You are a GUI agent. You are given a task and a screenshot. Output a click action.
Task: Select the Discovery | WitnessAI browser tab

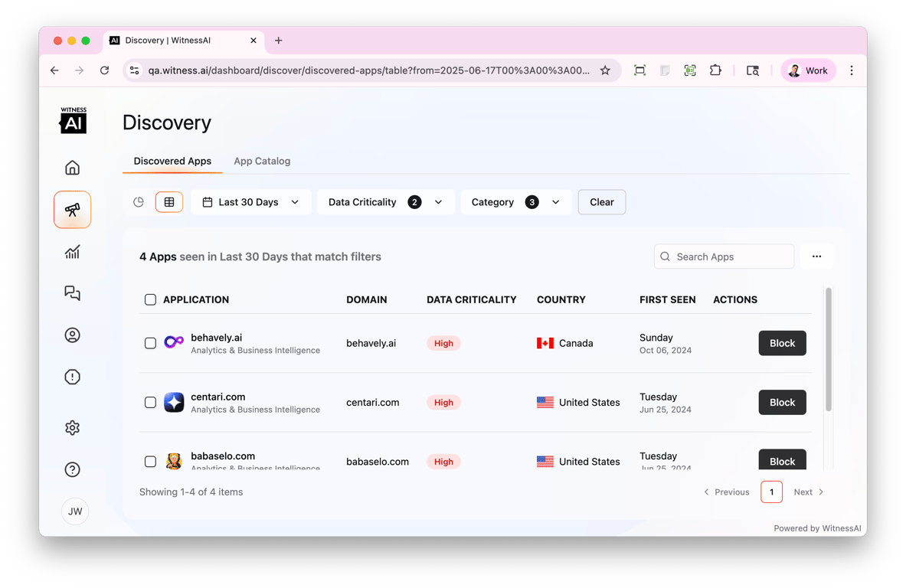pyautogui.click(x=184, y=41)
